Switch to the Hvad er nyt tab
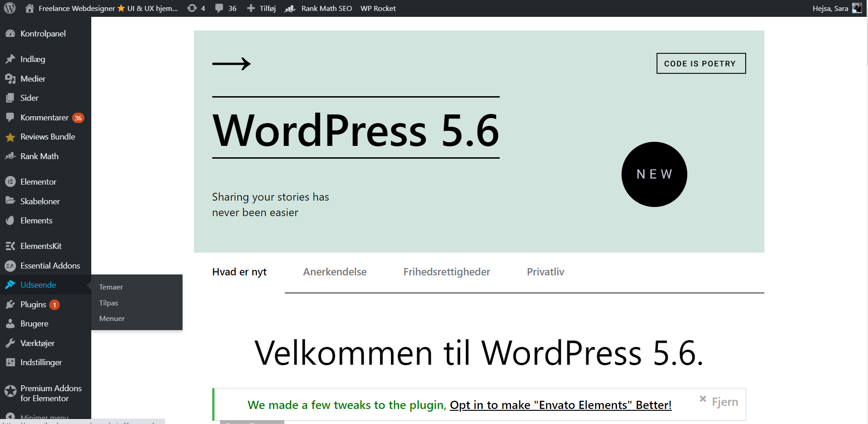The width and height of the screenshot is (868, 424). point(239,272)
